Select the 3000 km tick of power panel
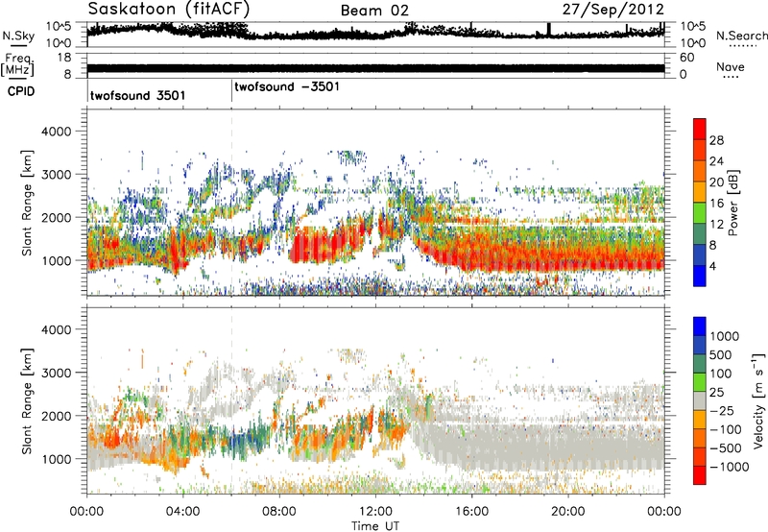Image resolution: width=768 pixels, height=532 pixels. click(x=56, y=175)
